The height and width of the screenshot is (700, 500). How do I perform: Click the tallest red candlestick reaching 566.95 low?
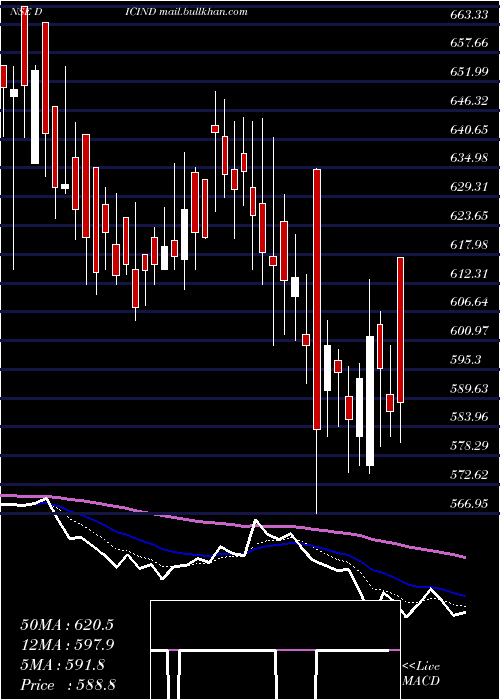point(317,299)
